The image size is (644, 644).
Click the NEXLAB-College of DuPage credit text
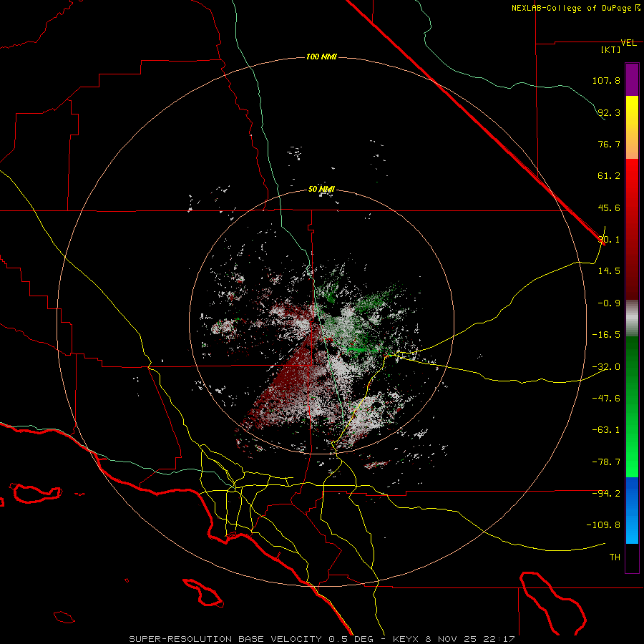575,8
